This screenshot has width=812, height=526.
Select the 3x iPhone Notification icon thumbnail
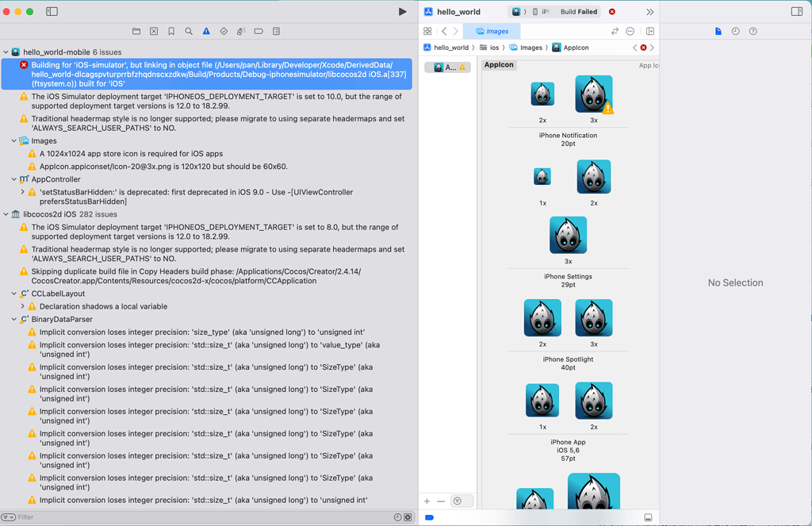pyautogui.click(x=593, y=93)
